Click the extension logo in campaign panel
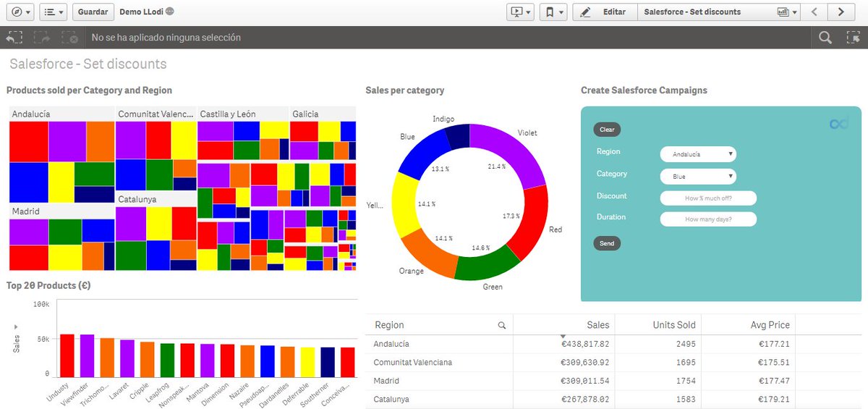This screenshot has height=409, width=868. coord(838,125)
